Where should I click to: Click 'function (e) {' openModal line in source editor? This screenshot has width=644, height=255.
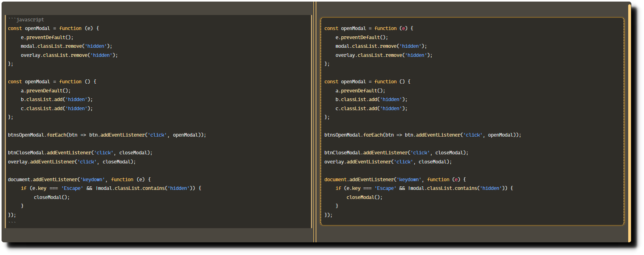click(54, 28)
